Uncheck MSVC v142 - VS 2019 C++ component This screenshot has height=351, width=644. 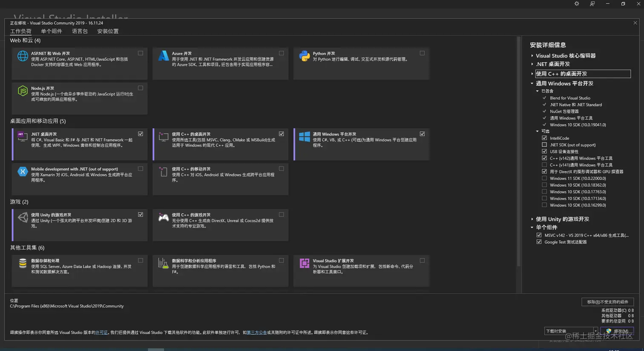click(539, 235)
